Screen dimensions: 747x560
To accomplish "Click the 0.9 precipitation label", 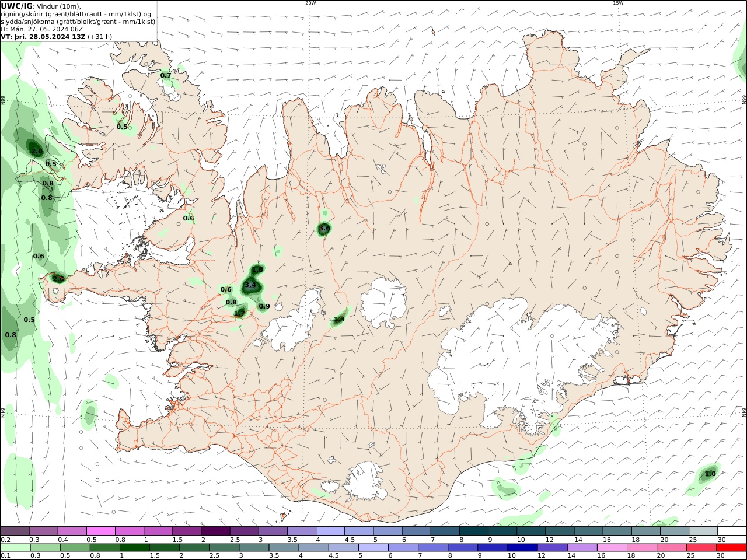I will point(264,306).
